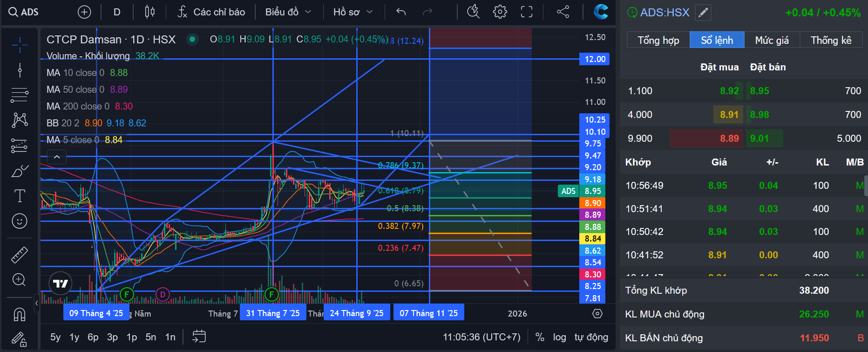Select the pattern node drawing tool
This screenshot has width=868, height=352.
20,120
